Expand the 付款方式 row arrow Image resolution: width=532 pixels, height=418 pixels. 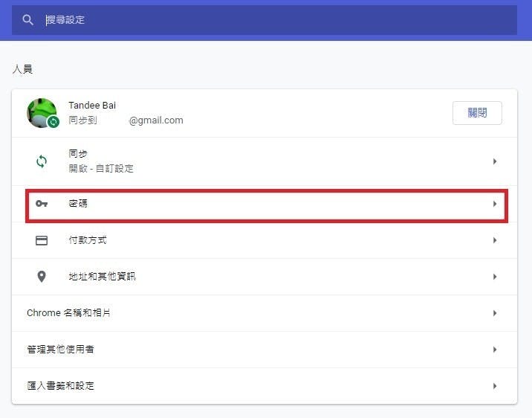click(495, 240)
